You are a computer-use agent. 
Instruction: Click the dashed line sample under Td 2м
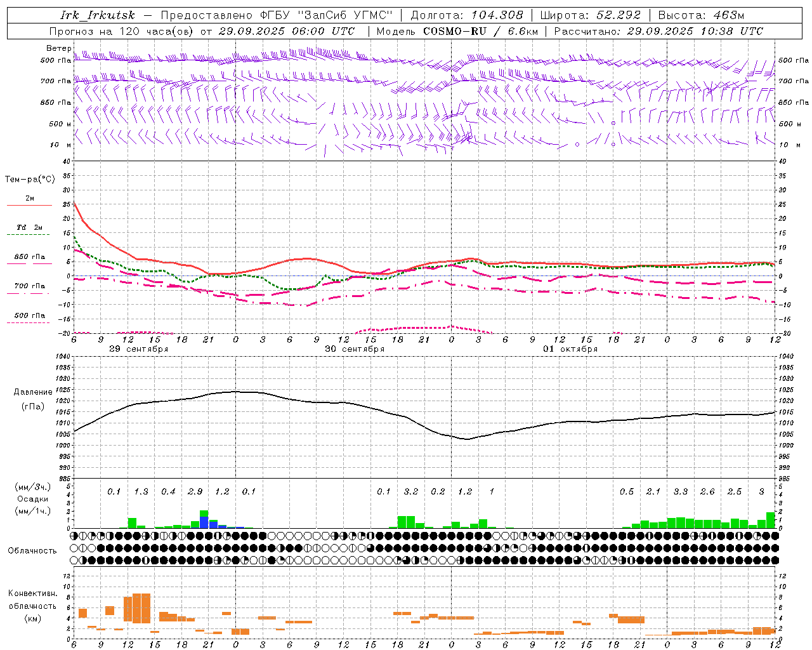28,235
